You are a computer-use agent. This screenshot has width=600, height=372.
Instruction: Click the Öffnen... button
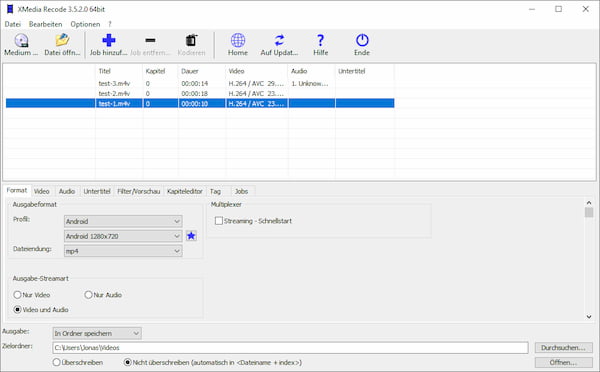click(x=563, y=362)
